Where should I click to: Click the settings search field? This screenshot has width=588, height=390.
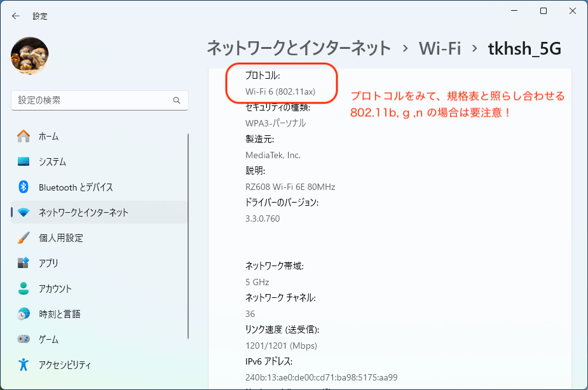coord(92,100)
